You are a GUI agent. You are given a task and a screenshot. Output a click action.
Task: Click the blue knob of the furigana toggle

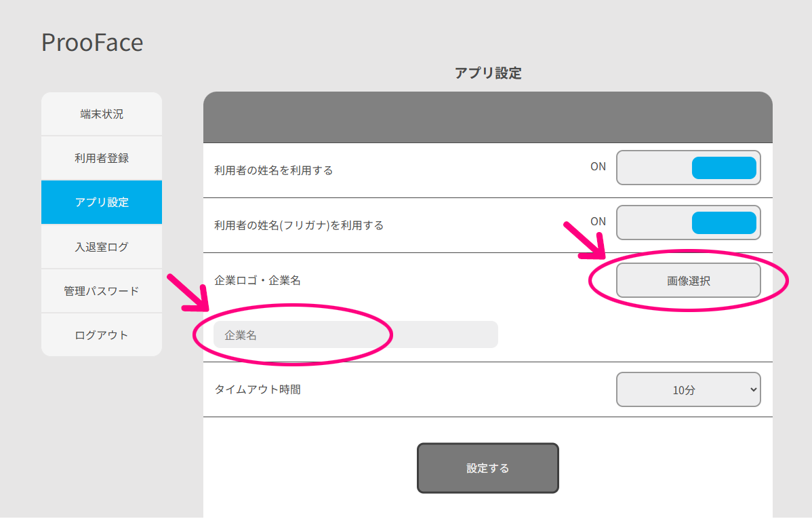tap(724, 223)
